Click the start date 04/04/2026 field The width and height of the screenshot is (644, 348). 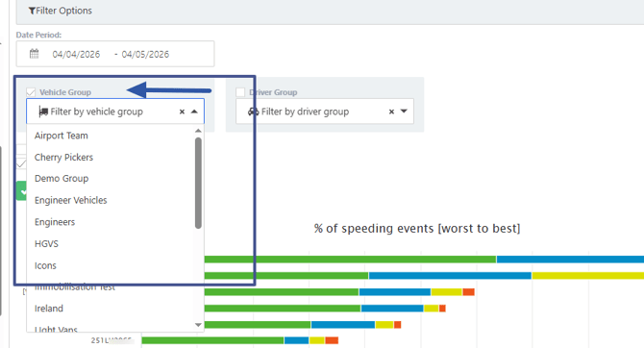pyautogui.click(x=76, y=54)
